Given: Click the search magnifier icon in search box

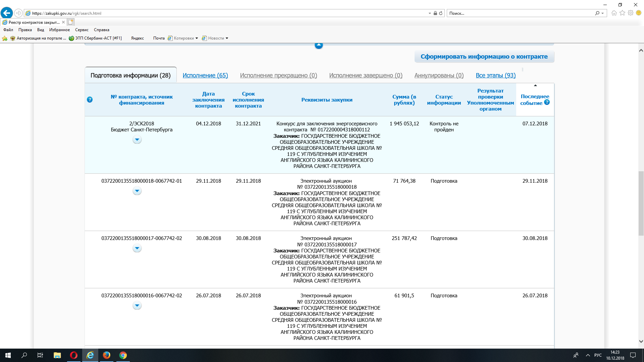Looking at the screenshot, I should pos(597,13).
